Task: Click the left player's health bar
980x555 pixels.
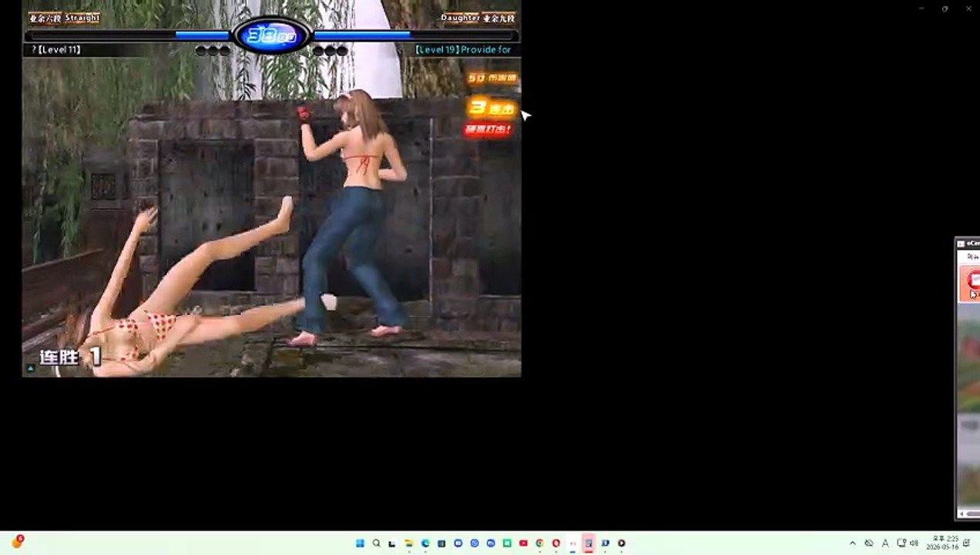Action: tap(127, 35)
